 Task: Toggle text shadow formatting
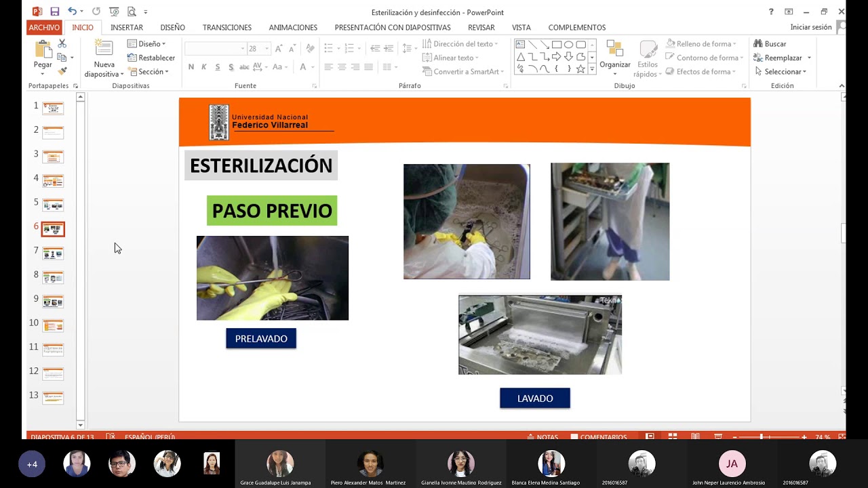click(x=231, y=67)
